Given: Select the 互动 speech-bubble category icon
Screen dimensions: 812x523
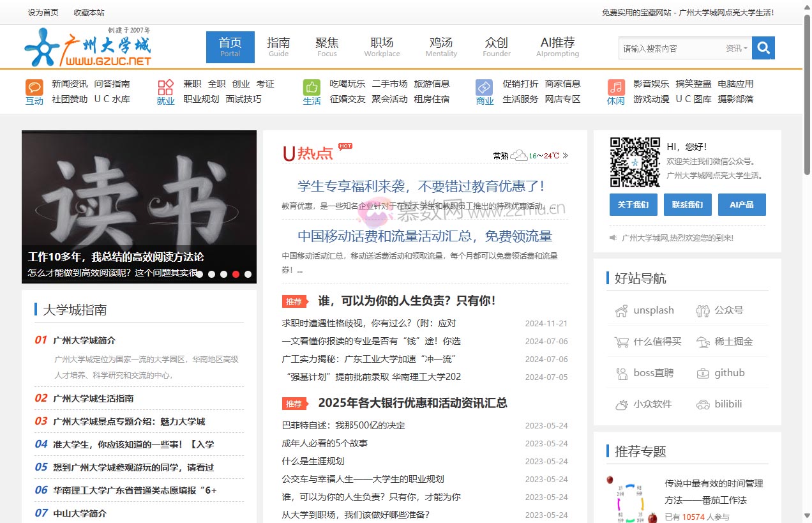Looking at the screenshot, I should point(34,87).
